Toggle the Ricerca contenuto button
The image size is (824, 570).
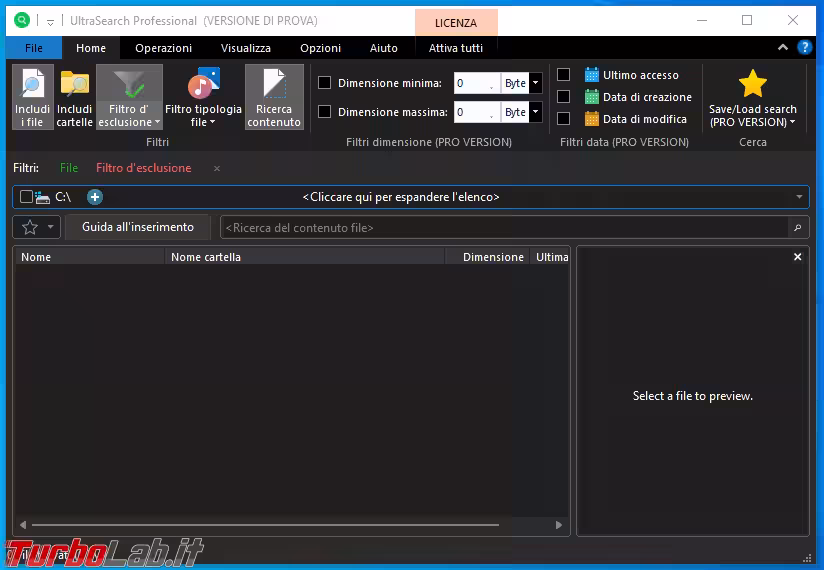(274, 97)
